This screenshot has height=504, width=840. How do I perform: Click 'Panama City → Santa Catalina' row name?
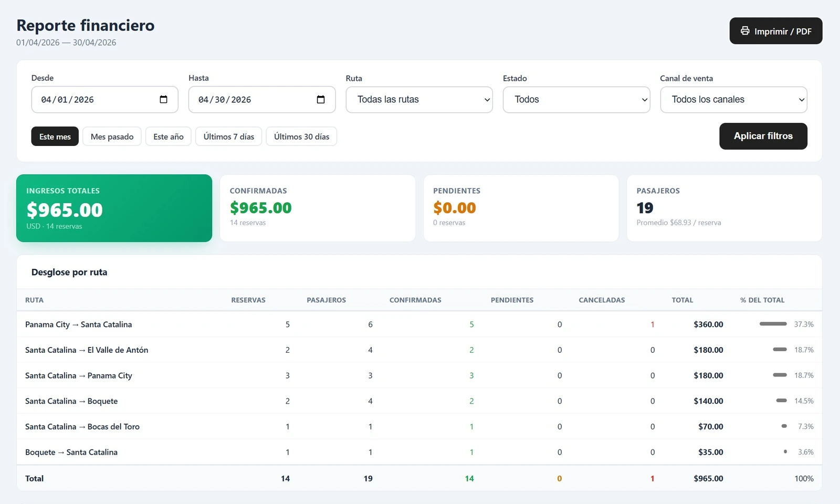coord(78,324)
